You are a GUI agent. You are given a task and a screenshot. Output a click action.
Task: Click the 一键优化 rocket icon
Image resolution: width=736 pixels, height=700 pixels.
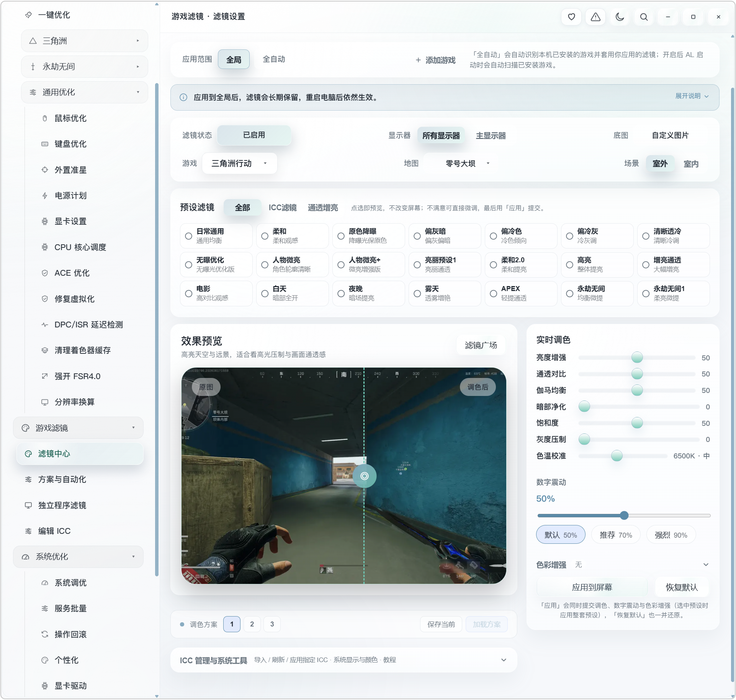(x=28, y=15)
